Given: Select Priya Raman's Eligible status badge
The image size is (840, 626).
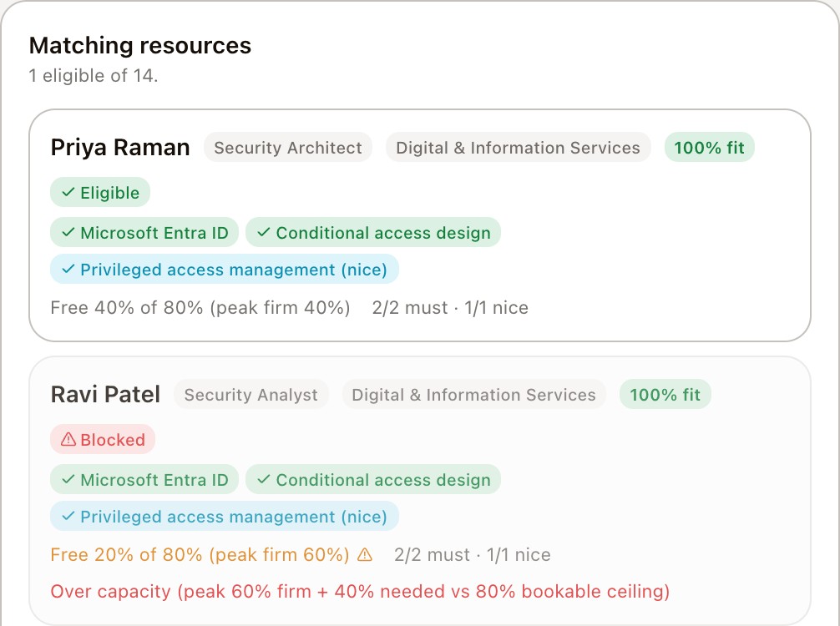Looking at the screenshot, I should [x=100, y=192].
